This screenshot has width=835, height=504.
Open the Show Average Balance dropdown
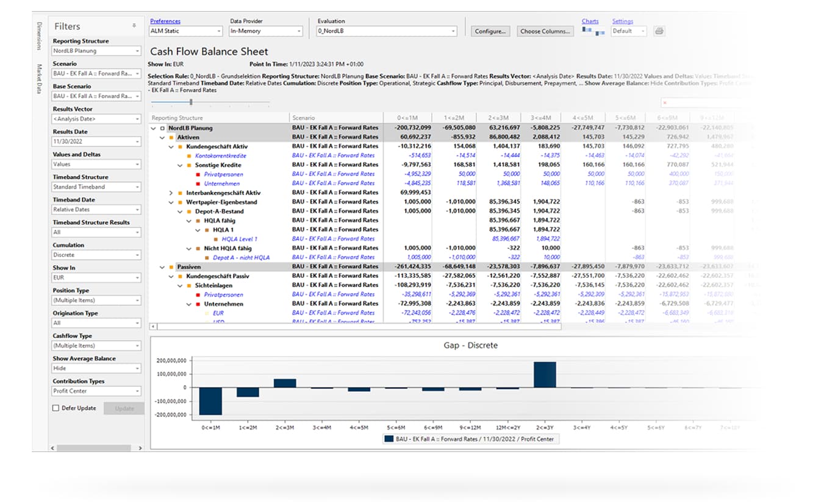(96, 369)
